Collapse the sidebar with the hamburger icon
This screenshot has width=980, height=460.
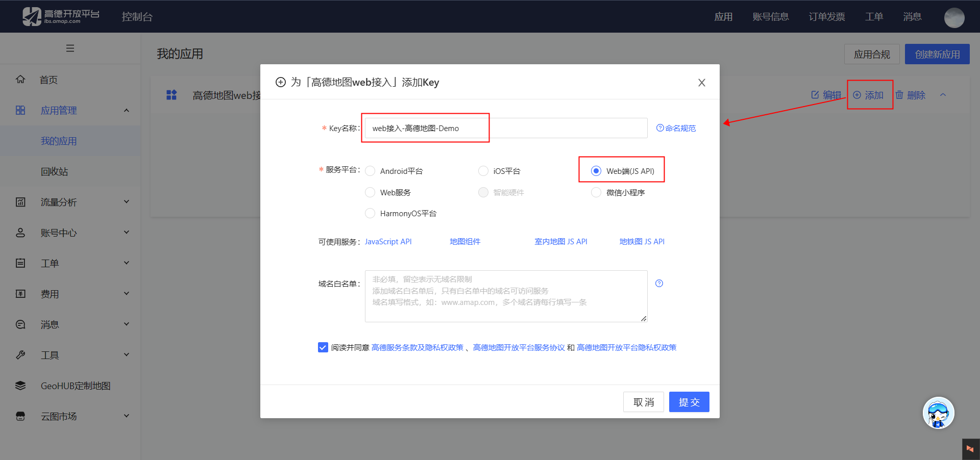[70, 48]
